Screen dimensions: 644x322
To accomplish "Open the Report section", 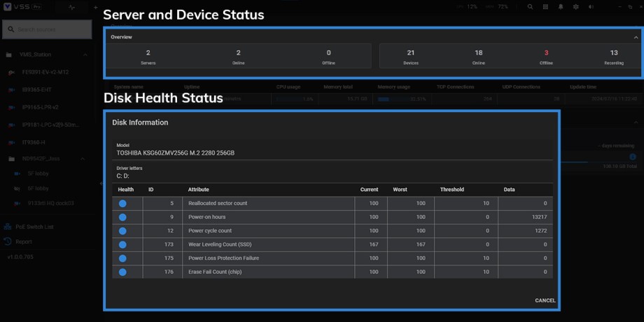I will point(24,241).
